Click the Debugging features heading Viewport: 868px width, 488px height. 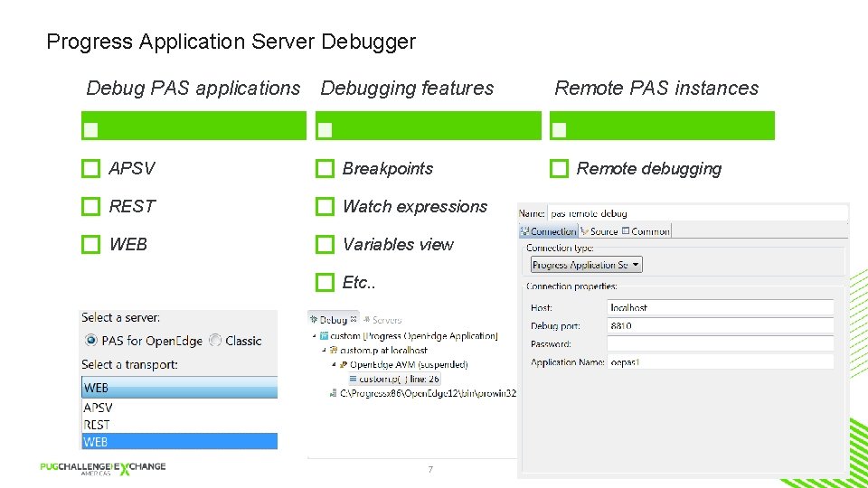click(x=407, y=88)
